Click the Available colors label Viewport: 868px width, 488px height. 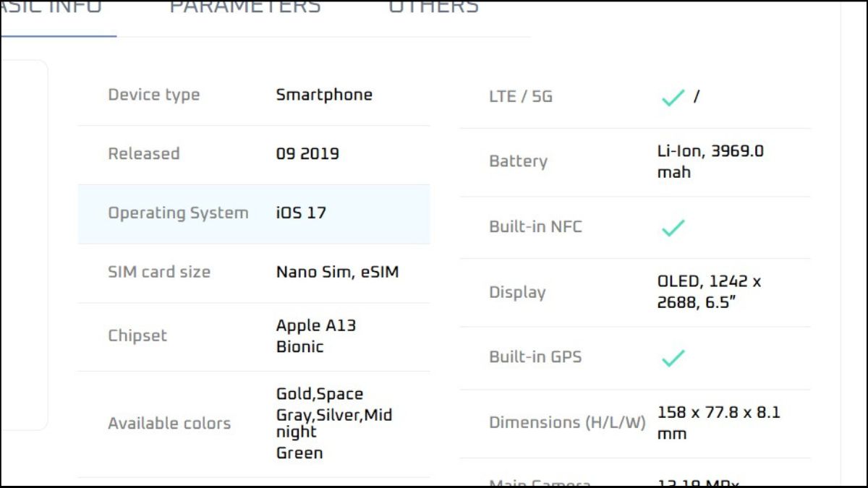click(169, 424)
